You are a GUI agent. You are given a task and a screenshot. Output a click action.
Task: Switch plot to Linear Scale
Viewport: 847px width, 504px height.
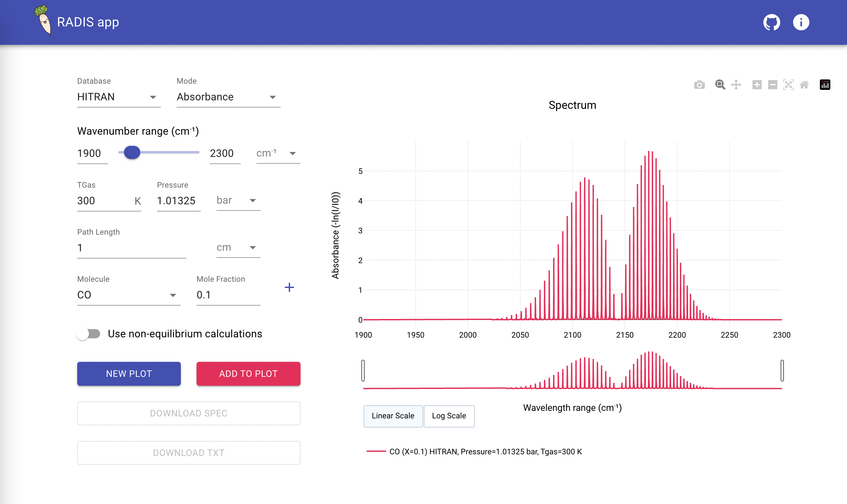[393, 416]
